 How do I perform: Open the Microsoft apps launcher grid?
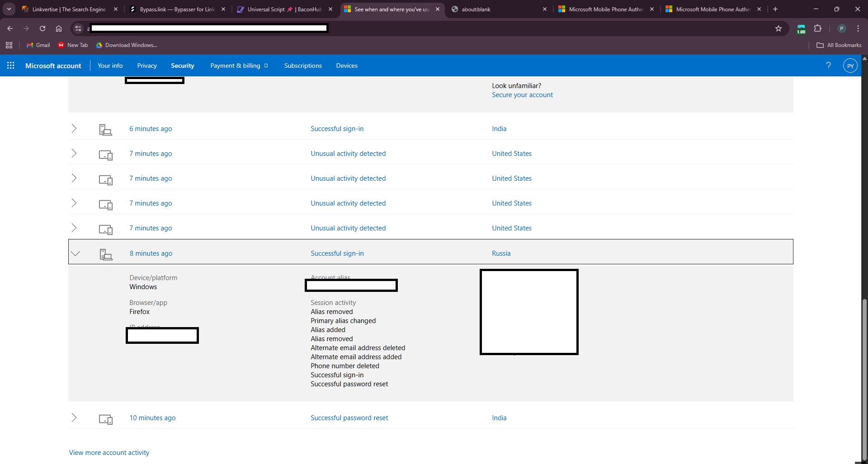(x=11, y=66)
